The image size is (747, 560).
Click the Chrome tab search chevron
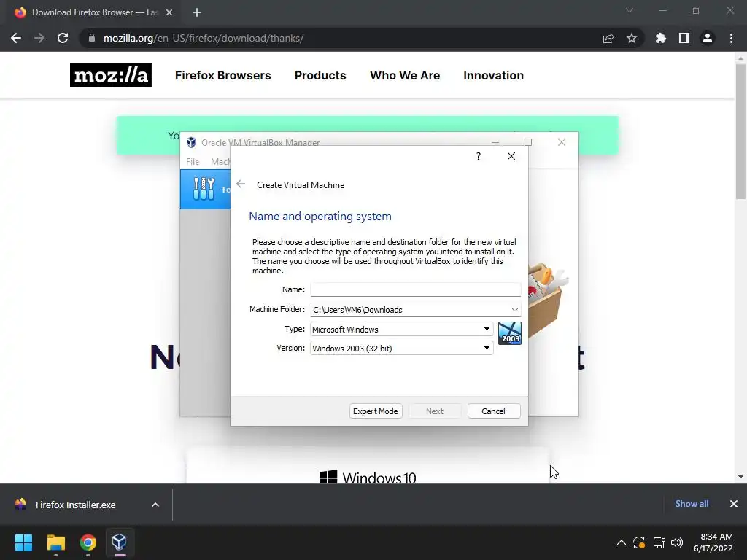(x=630, y=10)
